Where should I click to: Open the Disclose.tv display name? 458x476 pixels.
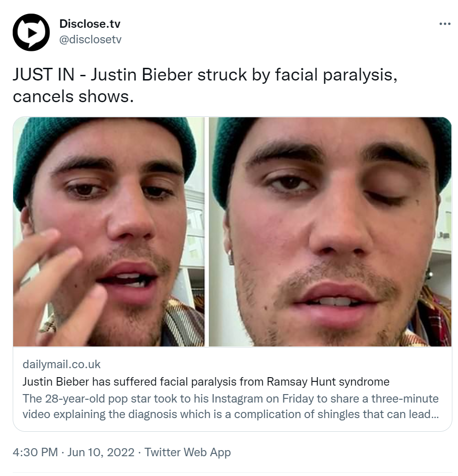(x=90, y=24)
